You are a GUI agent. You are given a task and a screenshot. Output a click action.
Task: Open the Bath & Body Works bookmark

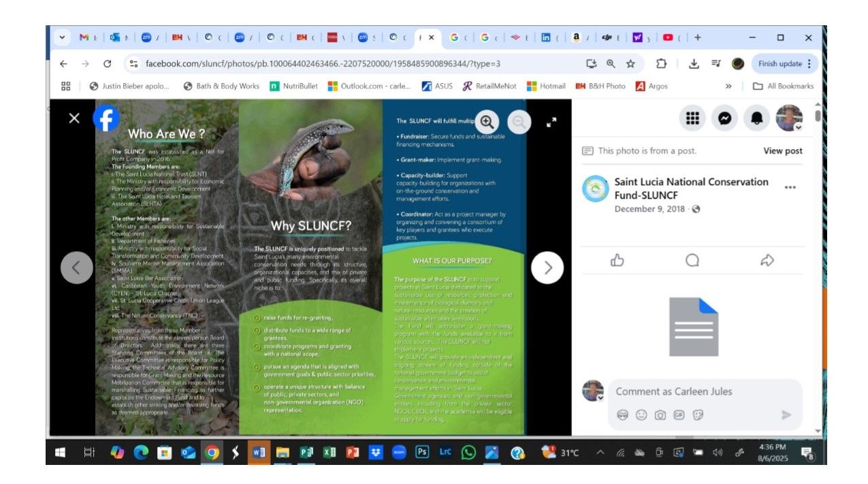click(x=221, y=86)
